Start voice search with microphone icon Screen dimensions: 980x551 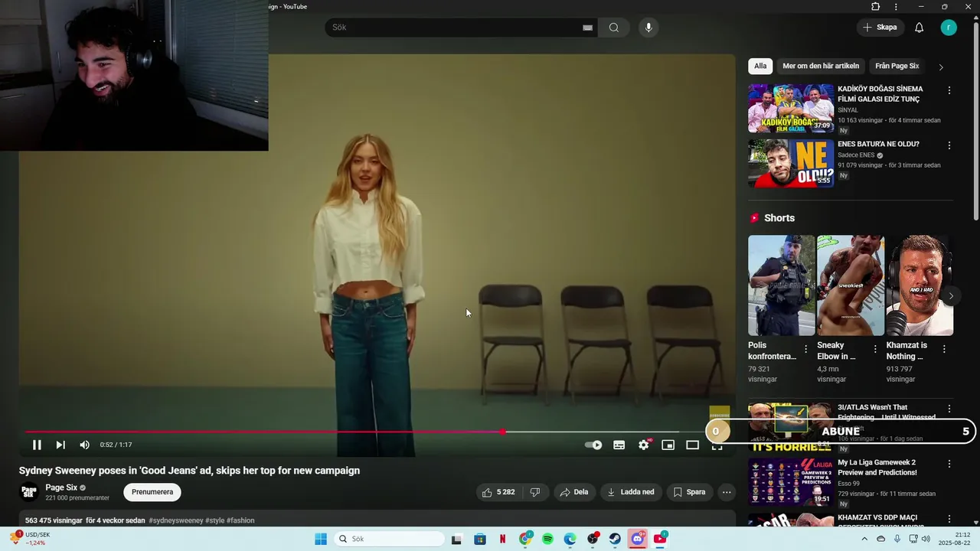coord(648,28)
